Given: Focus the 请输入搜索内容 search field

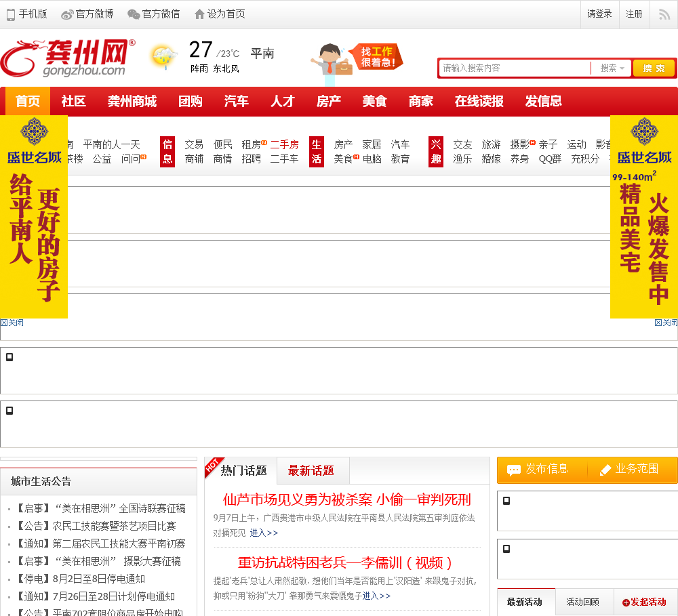Looking at the screenshot, I should coord(515,68).
